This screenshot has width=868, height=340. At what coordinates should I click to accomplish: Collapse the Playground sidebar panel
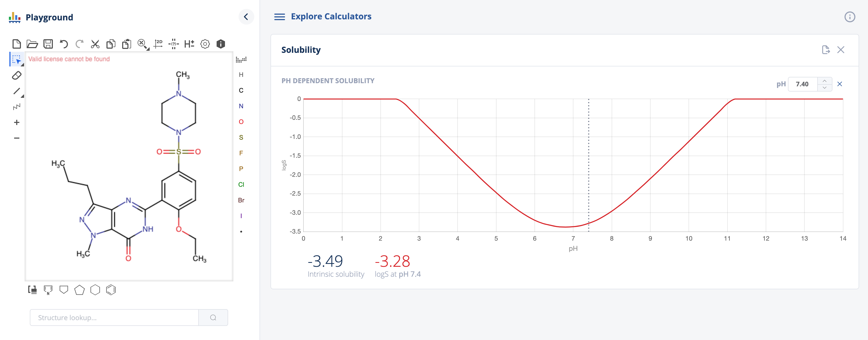(x=246, y=17)
